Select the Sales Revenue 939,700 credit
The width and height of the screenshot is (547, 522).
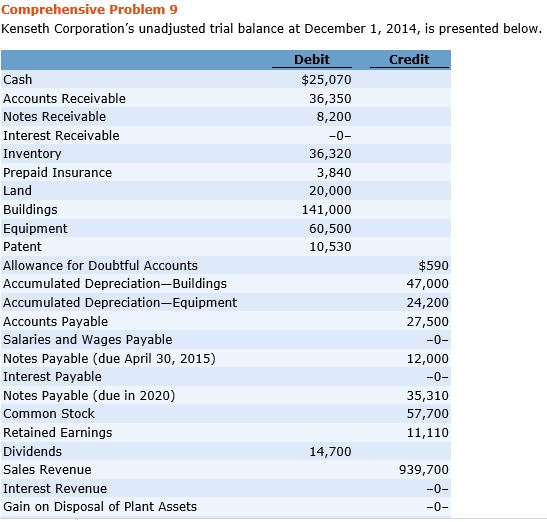[424, 469]
